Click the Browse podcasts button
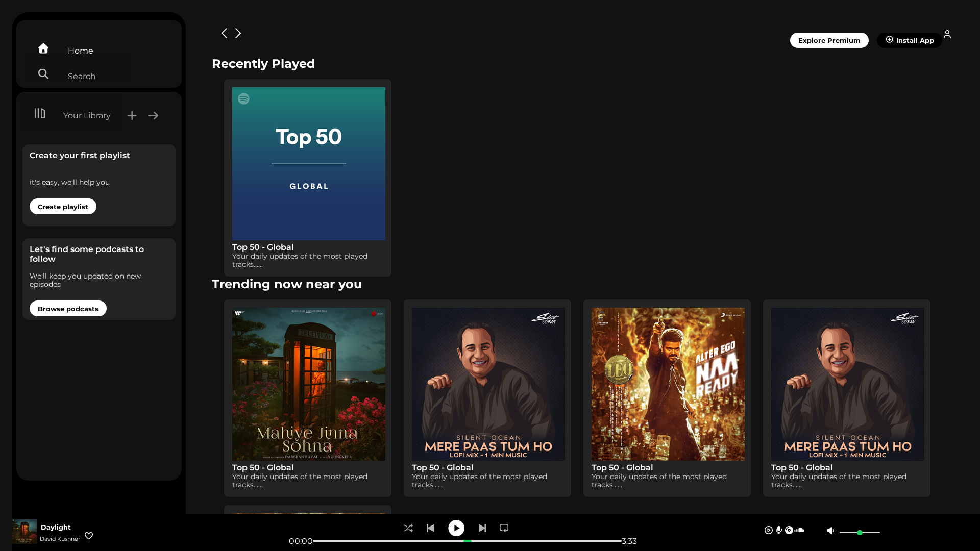Screen dimensions: 980x551 (68, 309)
